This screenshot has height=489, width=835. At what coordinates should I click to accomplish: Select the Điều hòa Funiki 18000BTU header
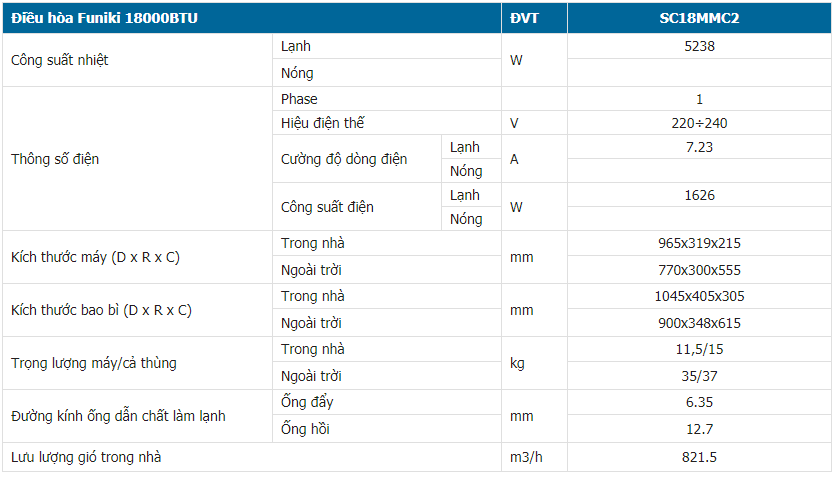[104, 18]
